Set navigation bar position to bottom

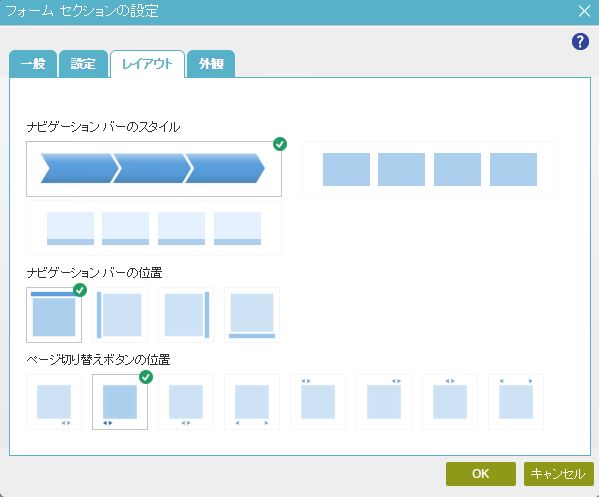click(x=252, y=315)
